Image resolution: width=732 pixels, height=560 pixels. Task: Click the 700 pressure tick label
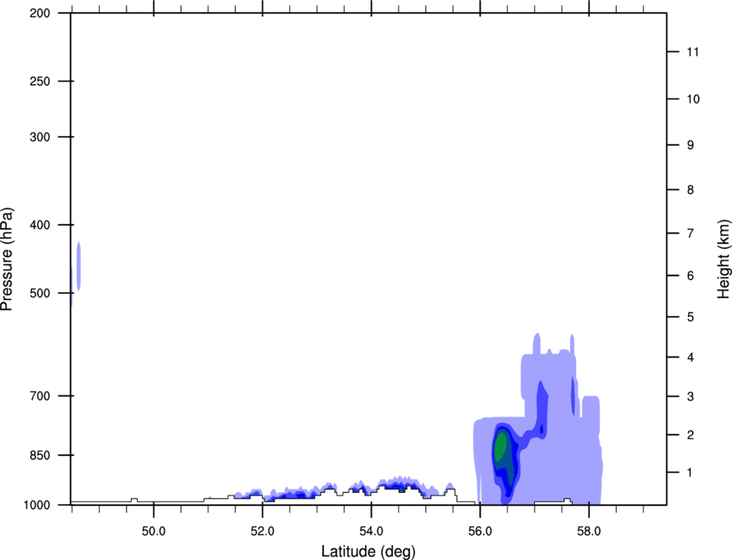point(40,395)
